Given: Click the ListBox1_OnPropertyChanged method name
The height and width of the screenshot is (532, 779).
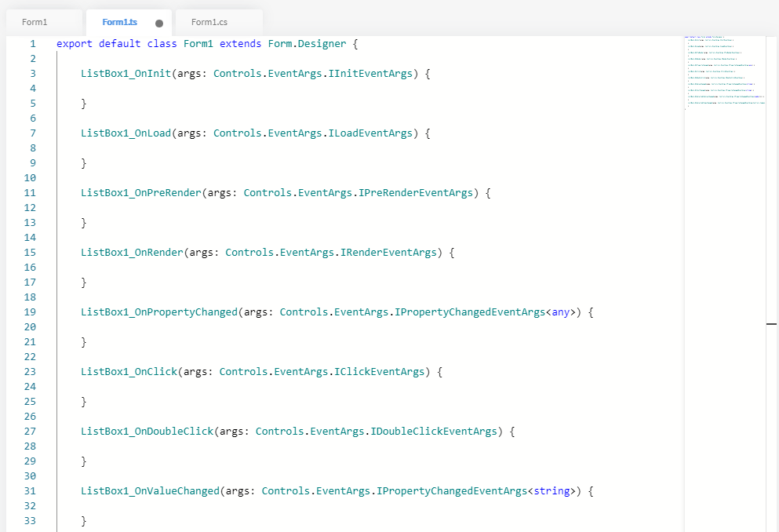Looking at the screenshot, I should (x=158, y=312).
